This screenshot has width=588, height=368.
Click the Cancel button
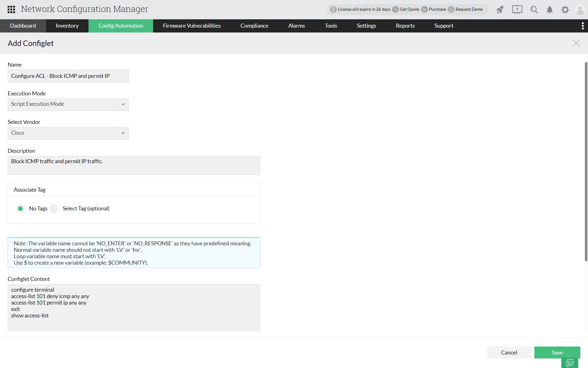click(x=508, y=352)
